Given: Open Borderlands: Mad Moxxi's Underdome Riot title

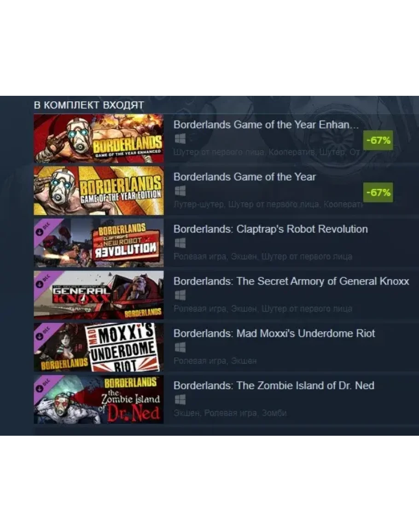Looking at the screenshot, I should click(274, 333).
